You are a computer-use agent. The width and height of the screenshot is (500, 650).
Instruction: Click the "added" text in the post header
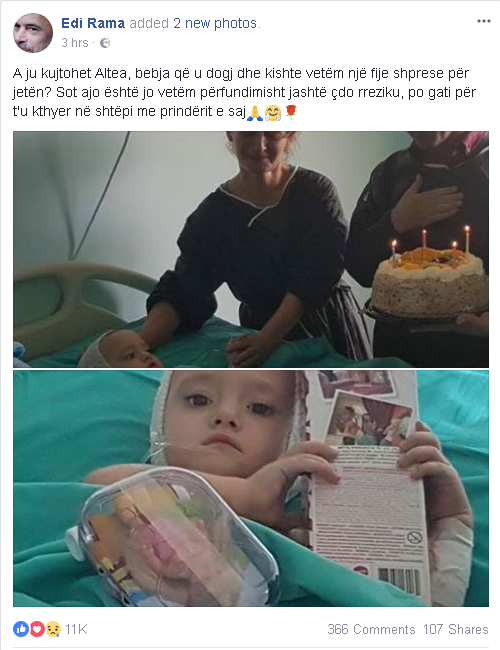[149, 23]
